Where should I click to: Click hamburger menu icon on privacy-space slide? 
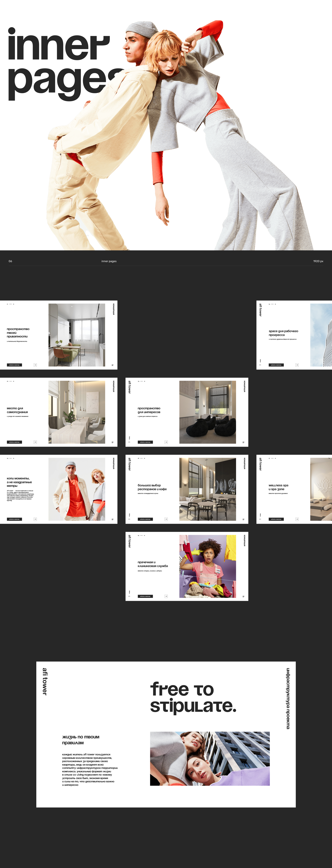tap(112, 365)
